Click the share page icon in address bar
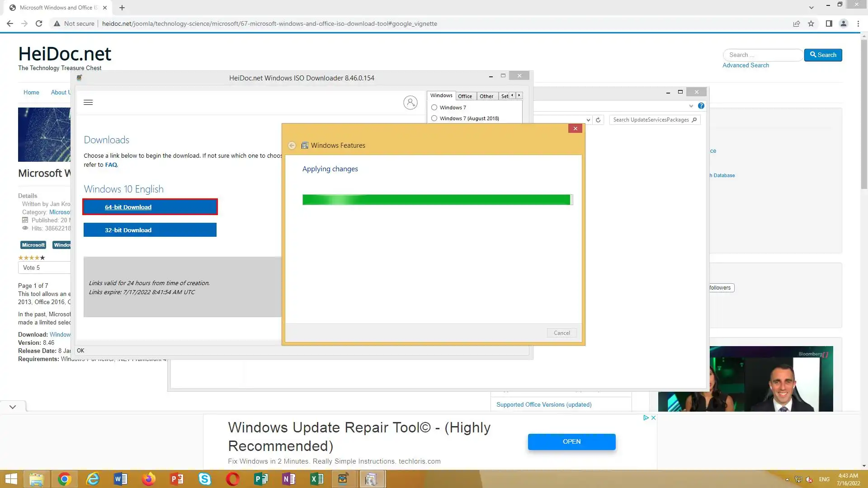 click(797, 23)
